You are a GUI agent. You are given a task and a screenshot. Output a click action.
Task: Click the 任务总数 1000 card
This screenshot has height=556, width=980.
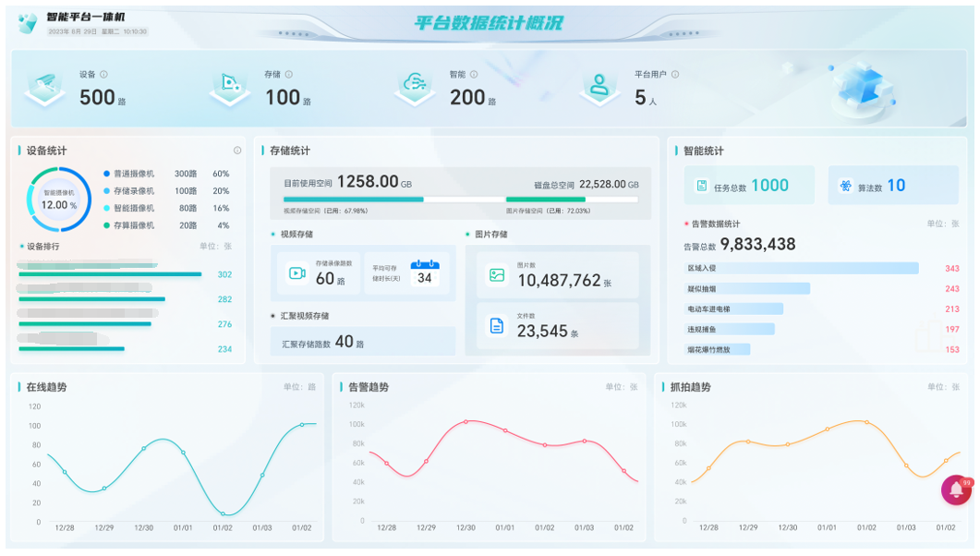point(749,185)
